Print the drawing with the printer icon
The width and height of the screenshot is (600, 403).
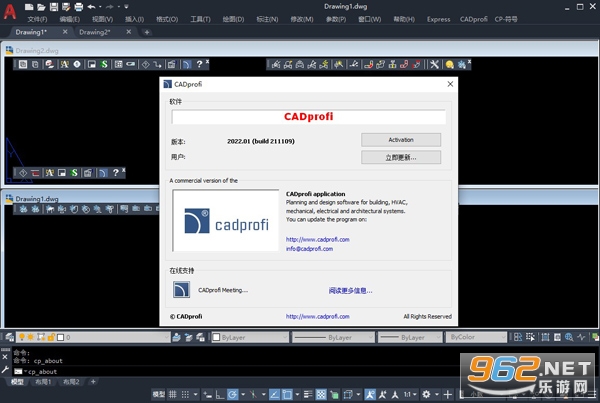[x=78, y=7]
